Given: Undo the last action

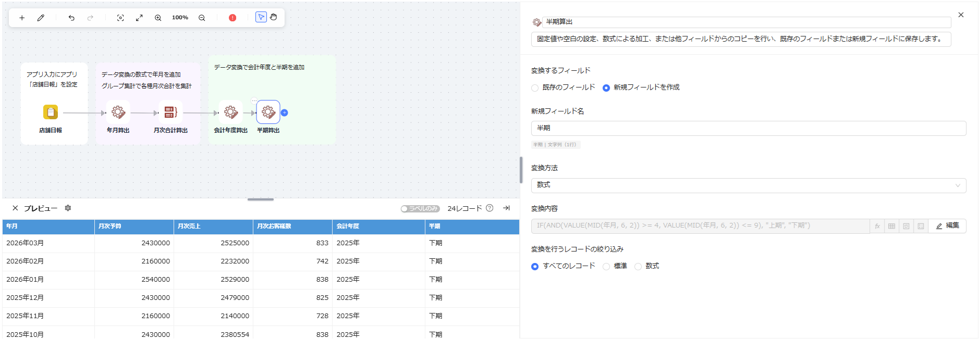Looking at the screenshot, I should pyautogui.click(x=71, y=18).
